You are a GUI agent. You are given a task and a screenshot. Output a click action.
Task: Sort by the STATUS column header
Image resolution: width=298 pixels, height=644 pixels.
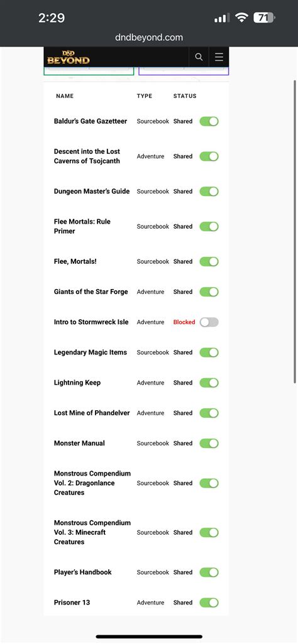coord(185,96)
